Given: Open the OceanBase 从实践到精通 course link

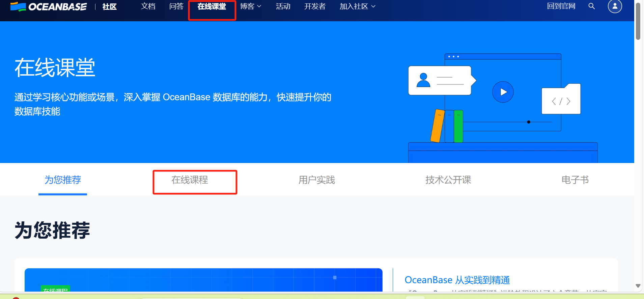Looking at the screenshot, I should 457,280.
